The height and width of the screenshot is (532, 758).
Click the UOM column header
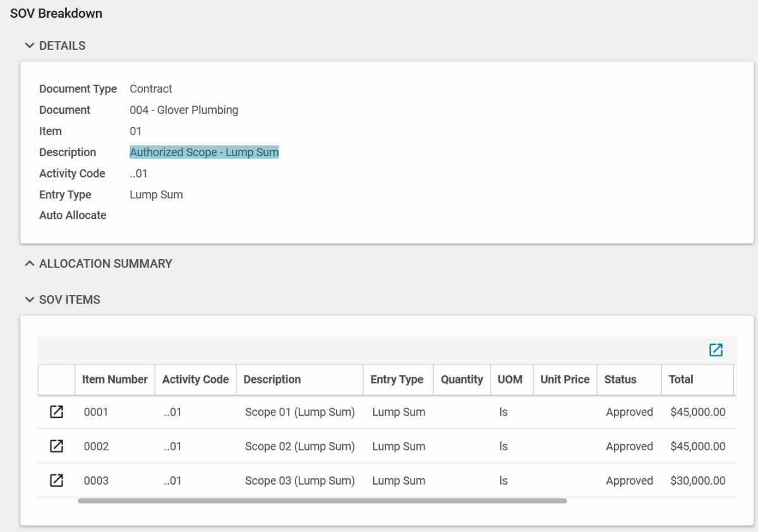point(510,379)
